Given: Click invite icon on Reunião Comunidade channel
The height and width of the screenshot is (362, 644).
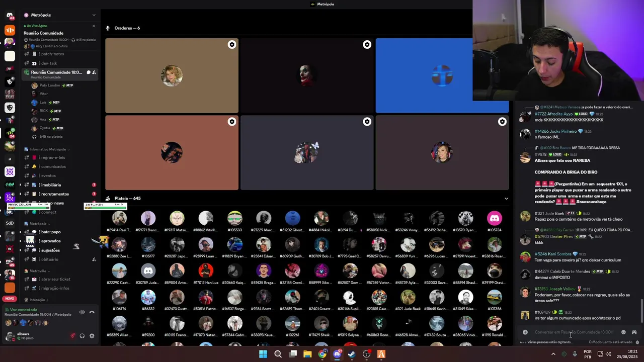Looking at the screenshot, I should point(94,72).
